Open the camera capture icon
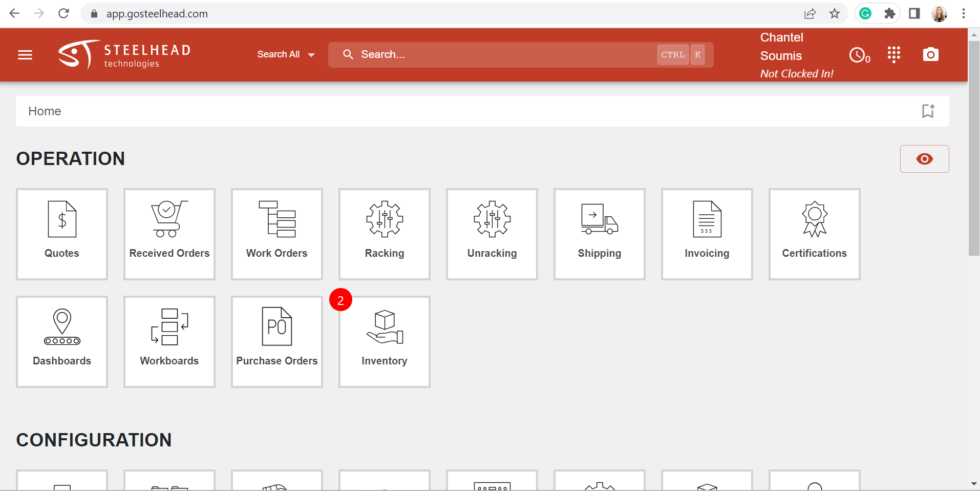Viewport: 980px width, 491px height. [x=931, y=54]
